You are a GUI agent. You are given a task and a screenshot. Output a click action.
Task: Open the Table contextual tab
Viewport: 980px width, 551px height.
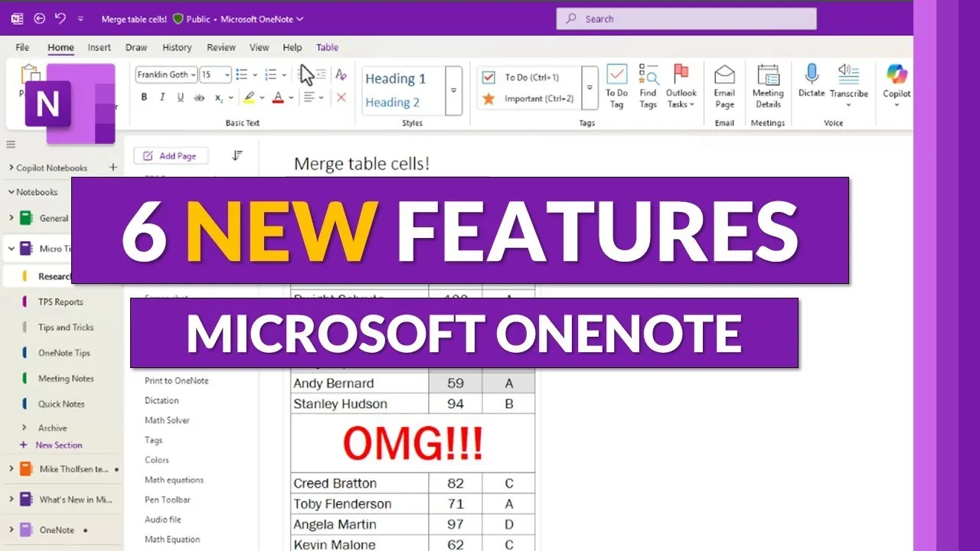(x=327, y=47)
